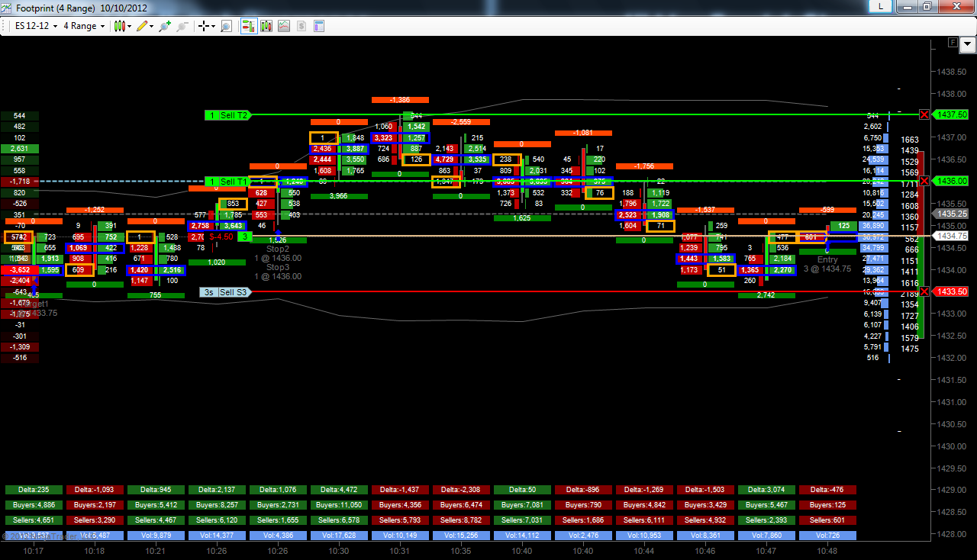The width and height of the screenshot is (977, 560).
Task: Click the Delta:-2,308 cell
Action: [461, 490]
